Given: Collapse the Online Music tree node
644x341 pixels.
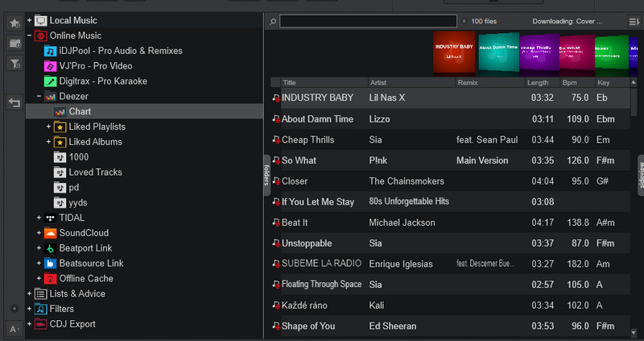Looking at the screenshot, I should pos(29,35).
